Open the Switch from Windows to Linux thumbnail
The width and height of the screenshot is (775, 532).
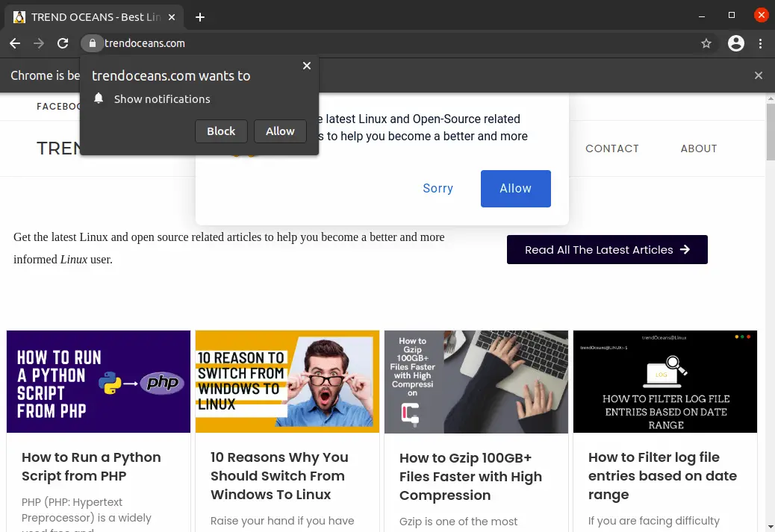(287, 382)
